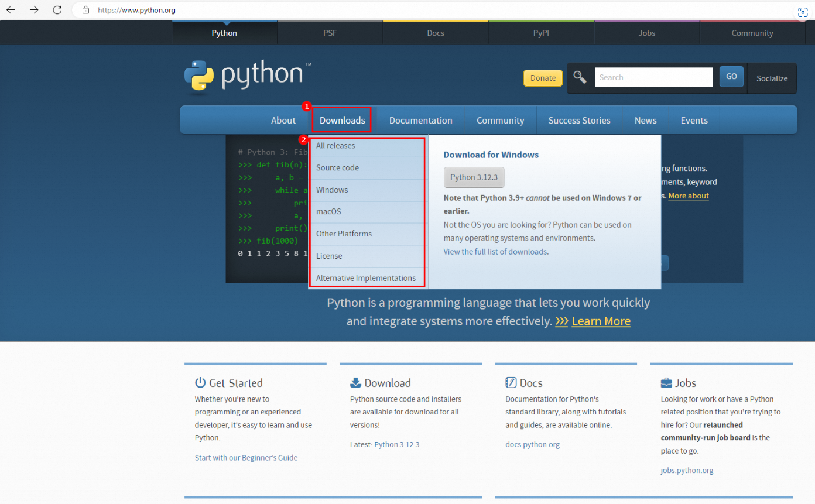Open the Socialize menu
Image resolution: width=815 pixels, height=504 pixels.
click(x=772, y=78)
